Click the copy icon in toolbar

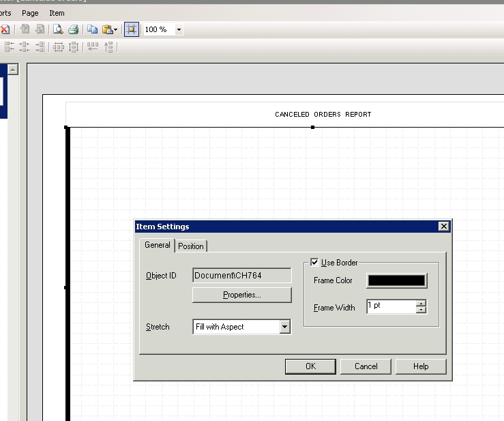[92, 29]
